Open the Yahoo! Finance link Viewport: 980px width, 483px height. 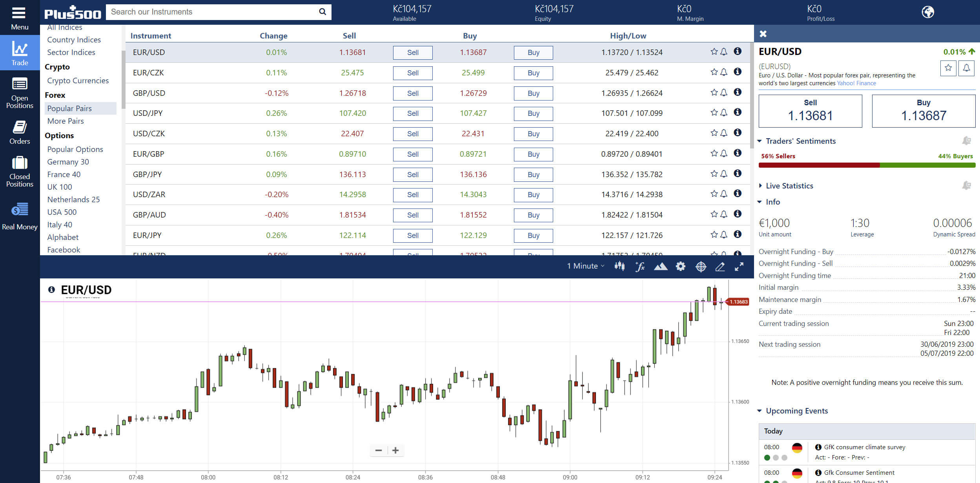click(856, 83)
